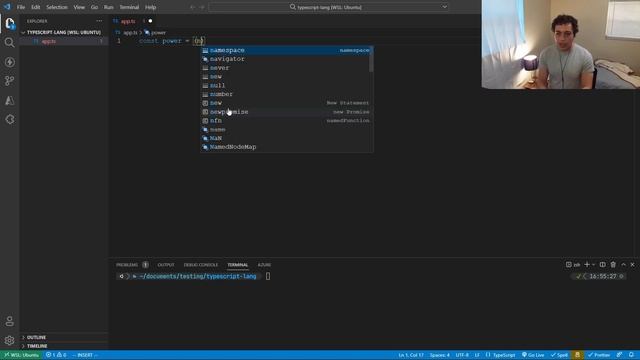The height and width of the screenshot is (360, 640).
Task: Open the Help menu
Action: [x=151, y=7]
